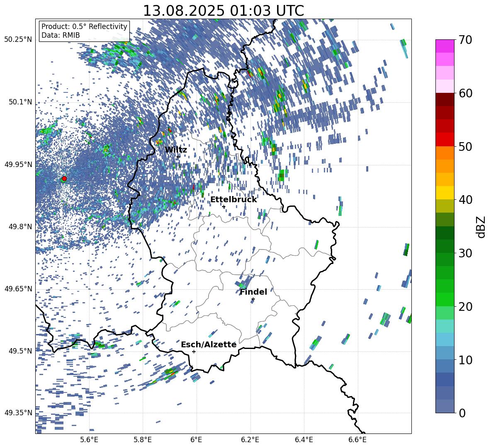Click the Findel location cross marker

(253, 299)
